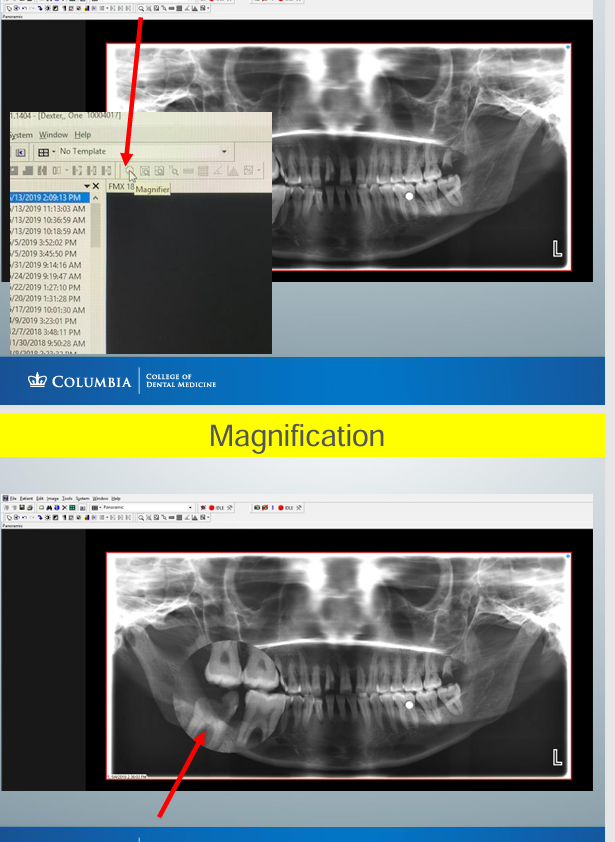Image resolution: width=615 pixels, height=842 pixels.
Task: Open the Panoramic template dropdown in lower window
Action: click(191, 507)
